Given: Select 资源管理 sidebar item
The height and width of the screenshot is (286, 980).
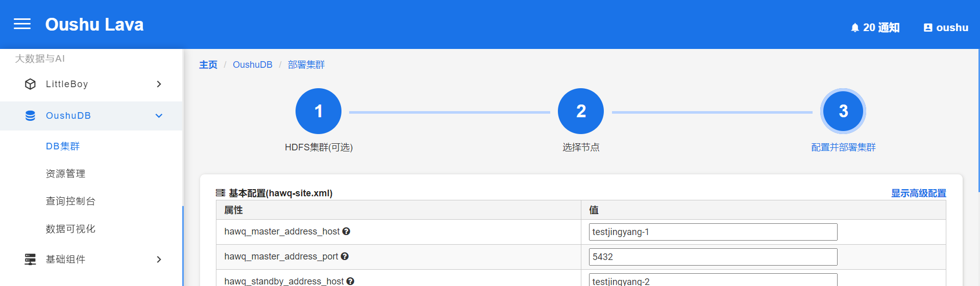Looking at the screenshot, I should pos(65,174).
